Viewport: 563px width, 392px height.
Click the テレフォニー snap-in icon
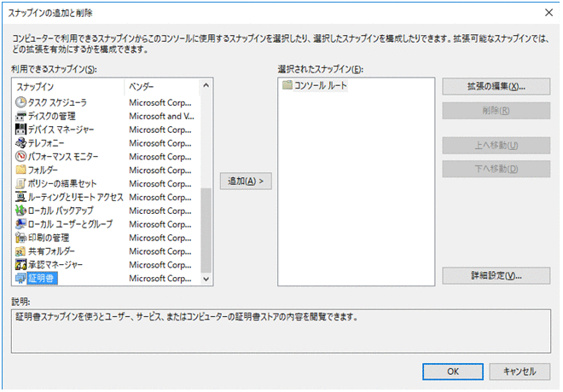pyautogui.click(x=20, y=143)
